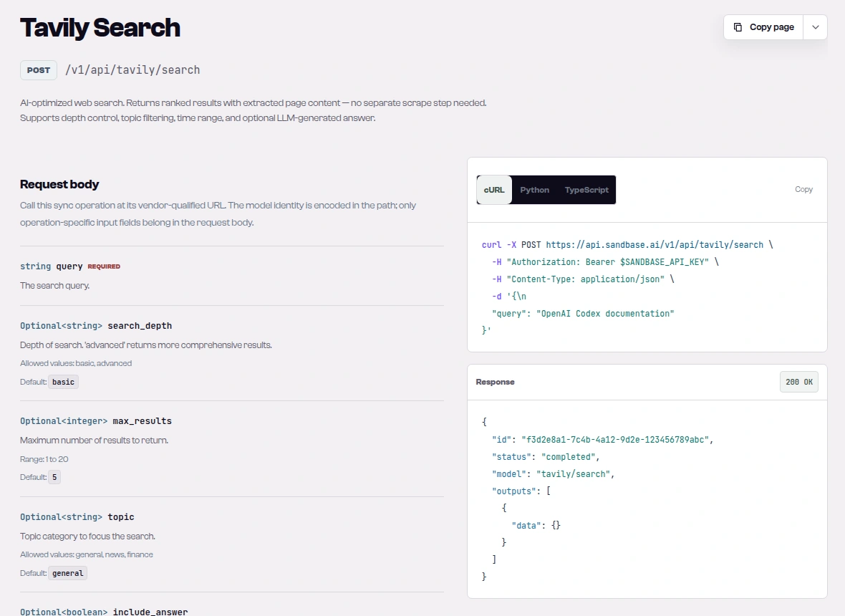Switch to the Python code tab
This screenshot has height=616, width=845.
[x=535, y=190]
